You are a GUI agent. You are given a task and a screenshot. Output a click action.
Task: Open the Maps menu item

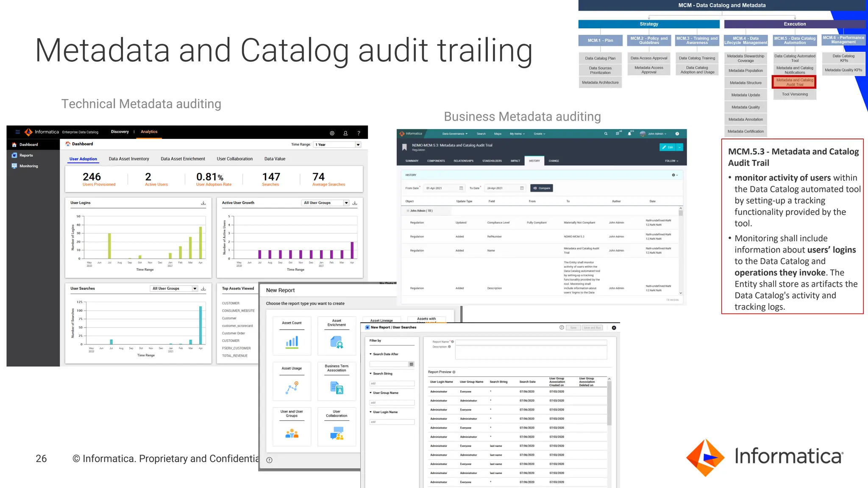[498, 134]
